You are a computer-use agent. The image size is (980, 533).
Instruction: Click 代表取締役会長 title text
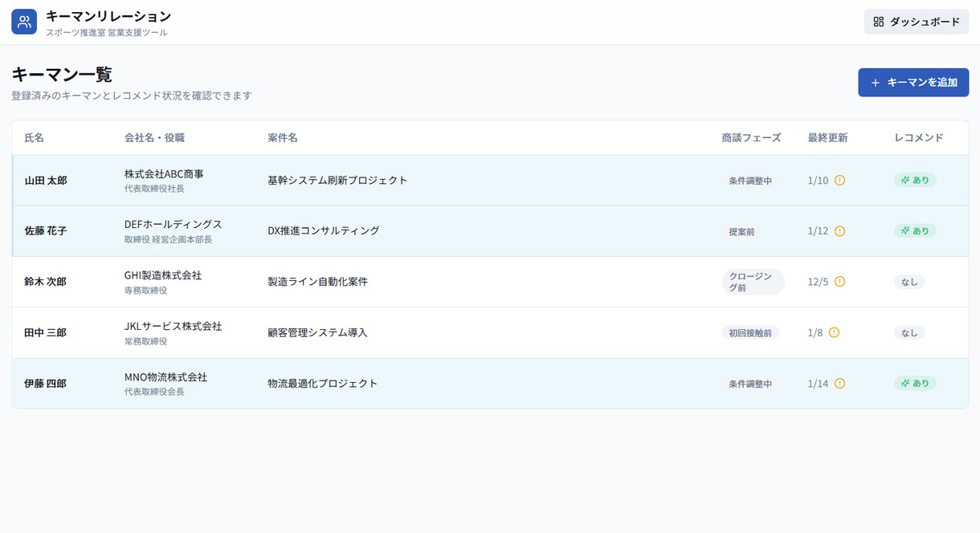154,393
